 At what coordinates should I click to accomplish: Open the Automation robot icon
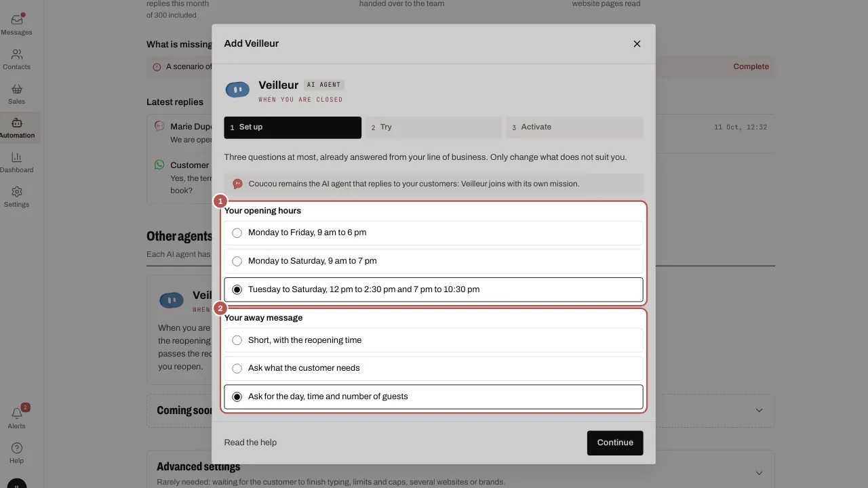(17, 123)
